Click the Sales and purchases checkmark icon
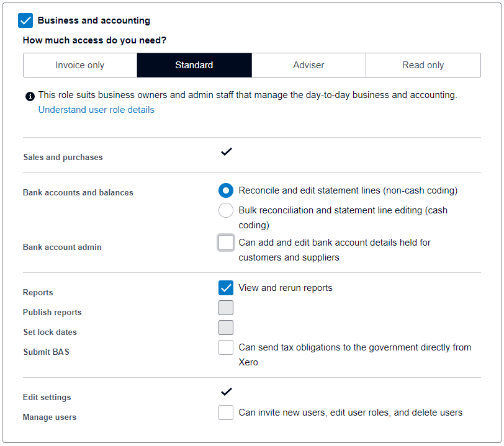 point(227,151)
